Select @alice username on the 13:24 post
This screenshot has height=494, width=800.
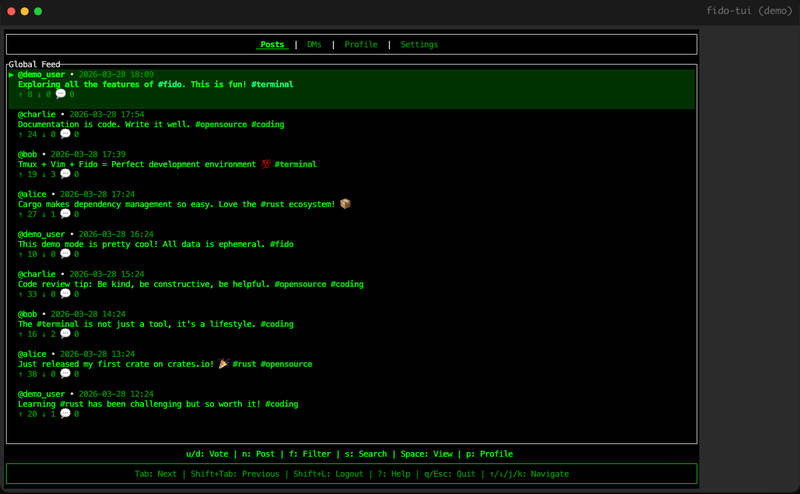coord(32,354)
